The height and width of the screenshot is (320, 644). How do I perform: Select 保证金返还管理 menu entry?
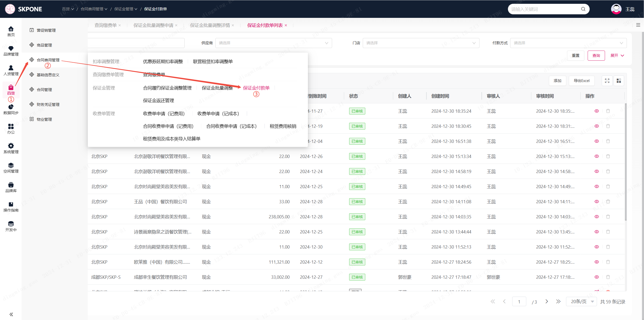click(x=158, y=100)
